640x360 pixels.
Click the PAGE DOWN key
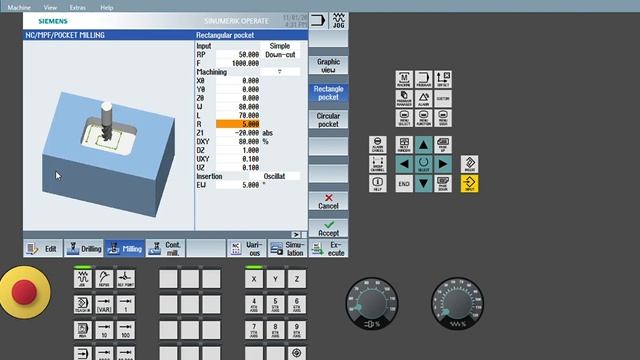point(443,183)
